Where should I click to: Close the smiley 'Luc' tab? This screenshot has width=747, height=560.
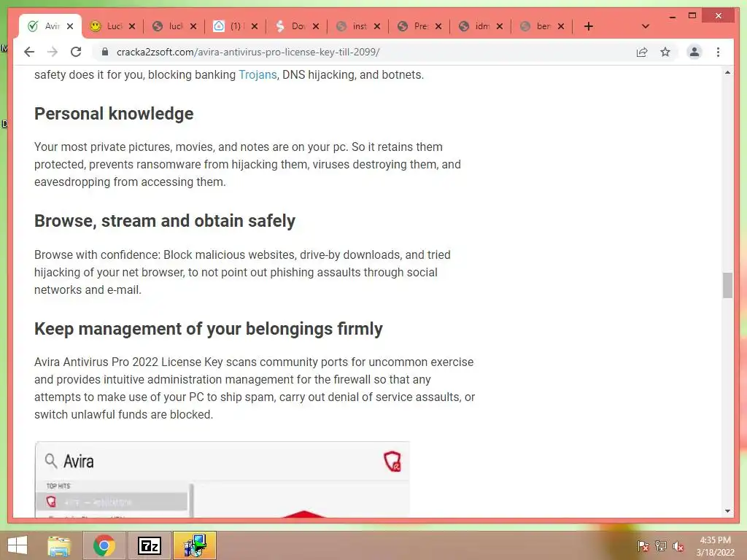click(132, 26)
